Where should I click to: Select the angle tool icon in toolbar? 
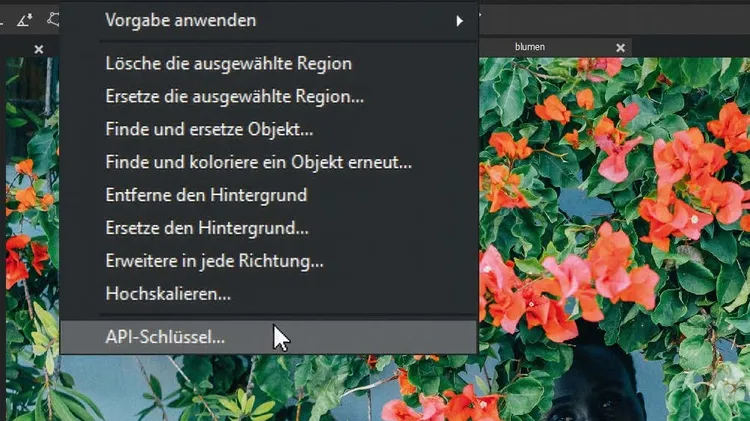[x=24, y=19]
